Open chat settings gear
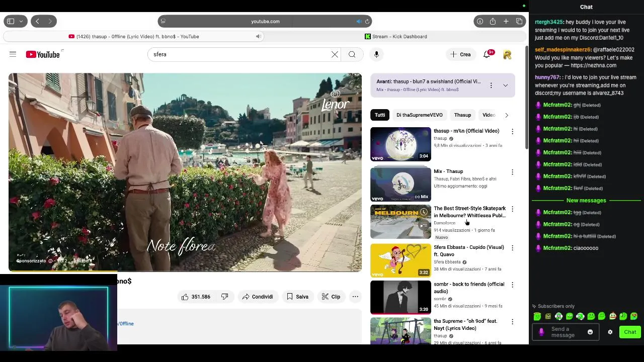Image resolution: width=644 pixels, height=362 pixels. click(610, 332)
